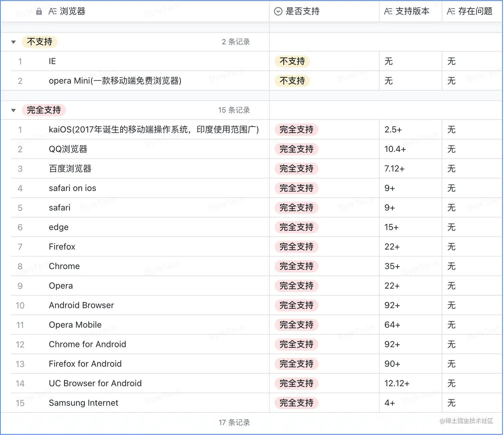
Task: Select version cell 4+
Action: (411, 403)
